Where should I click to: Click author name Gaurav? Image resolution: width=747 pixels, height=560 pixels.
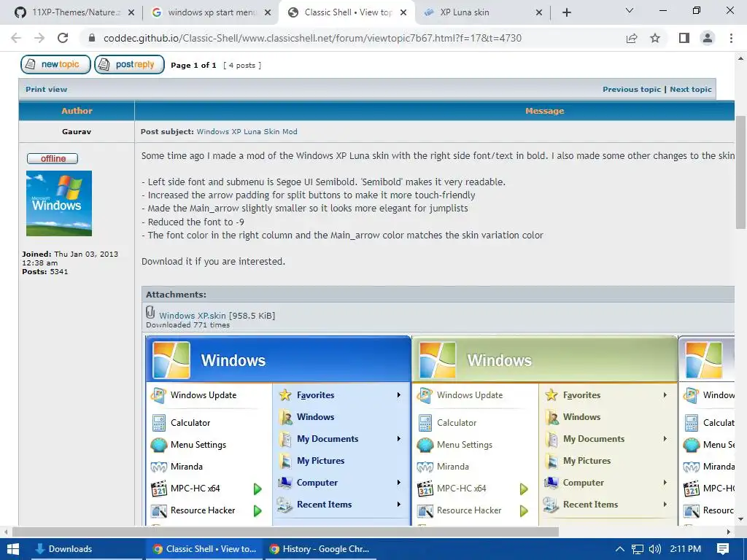76,131
